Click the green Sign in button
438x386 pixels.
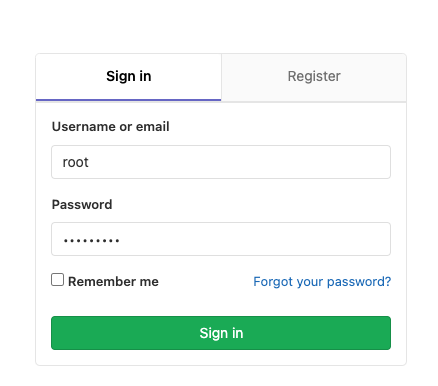221,333
